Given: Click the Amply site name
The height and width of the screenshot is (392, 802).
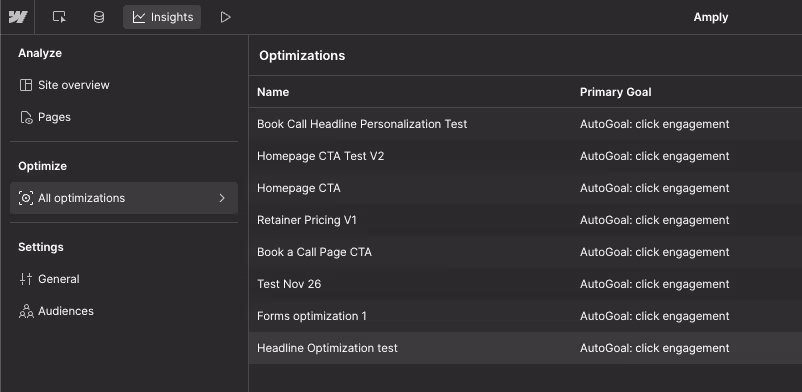Looking at the screenshot, I should tap(711, 17).
